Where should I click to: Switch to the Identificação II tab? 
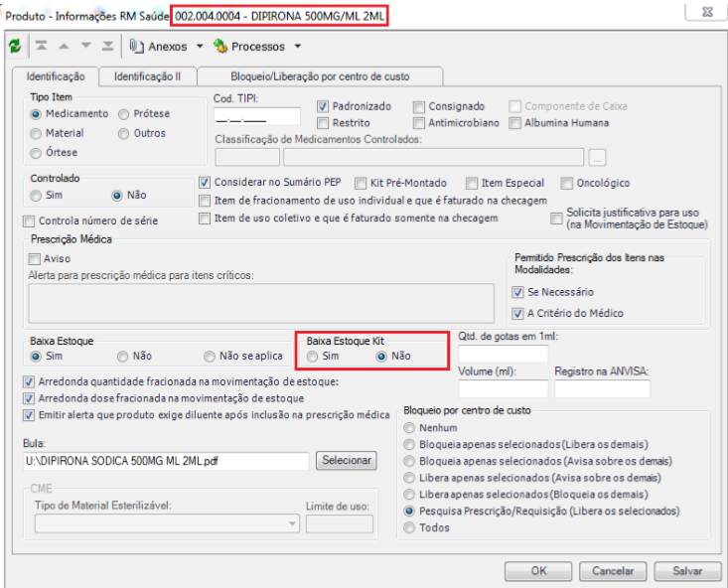tap(148, 76)
